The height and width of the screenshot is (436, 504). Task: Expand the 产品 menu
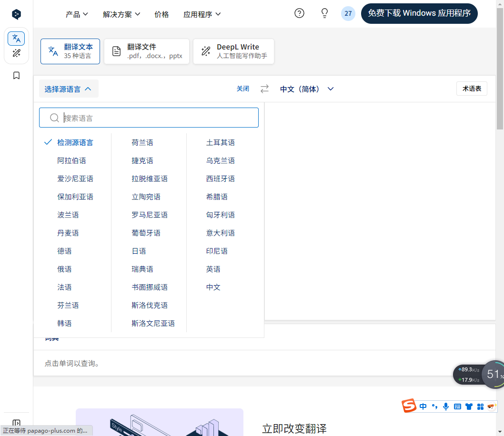(x=77, y=14)
